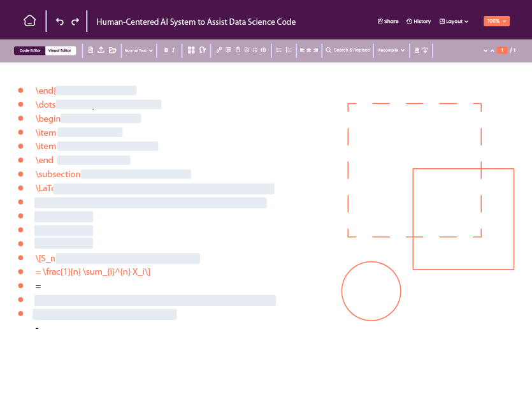Add a comment using speech bubble icon
The height and width of the screenshot is (399, 532).
pos(228,50)
